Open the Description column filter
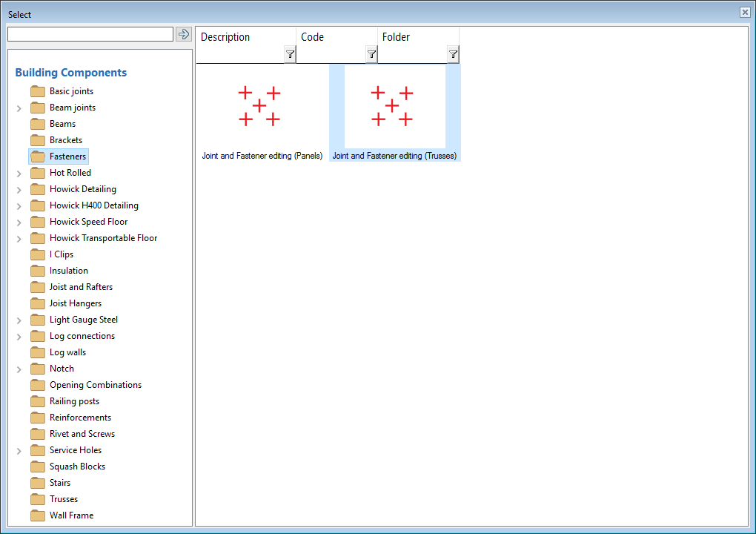756x534 pixels. [x=290, y=54]
